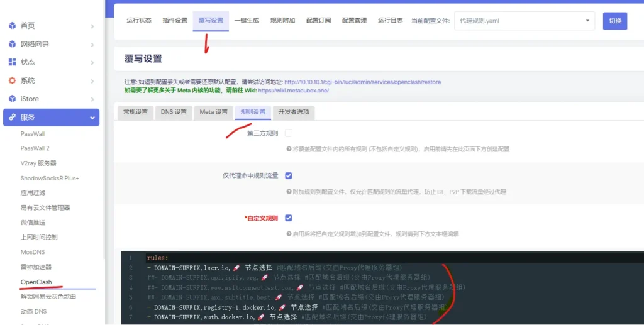This screenshot has width=644, height=325.
Task: Click the 首页 cube icon in sidebar
Action: (x=13, y=25)
